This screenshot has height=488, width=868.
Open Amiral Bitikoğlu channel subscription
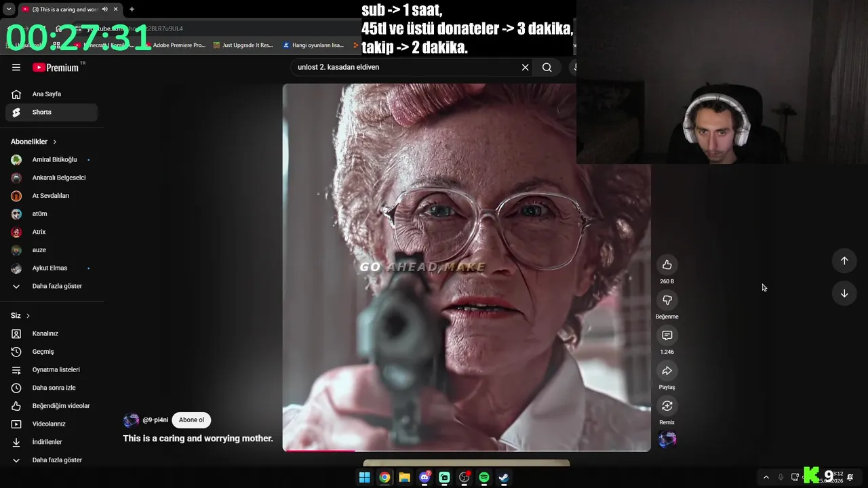pyautogui.click(x=52, y=160)
